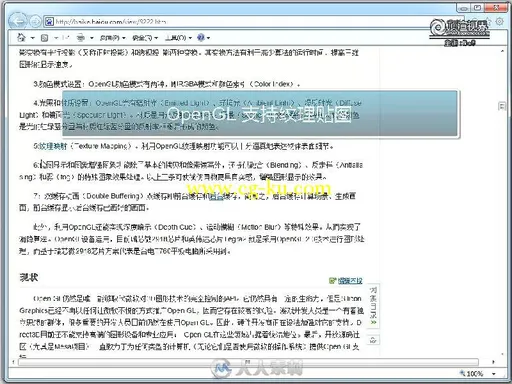Open the 页面(P) page menu
Image resolution: width=512 pixels, height=384 pixels.
[112, 38]
